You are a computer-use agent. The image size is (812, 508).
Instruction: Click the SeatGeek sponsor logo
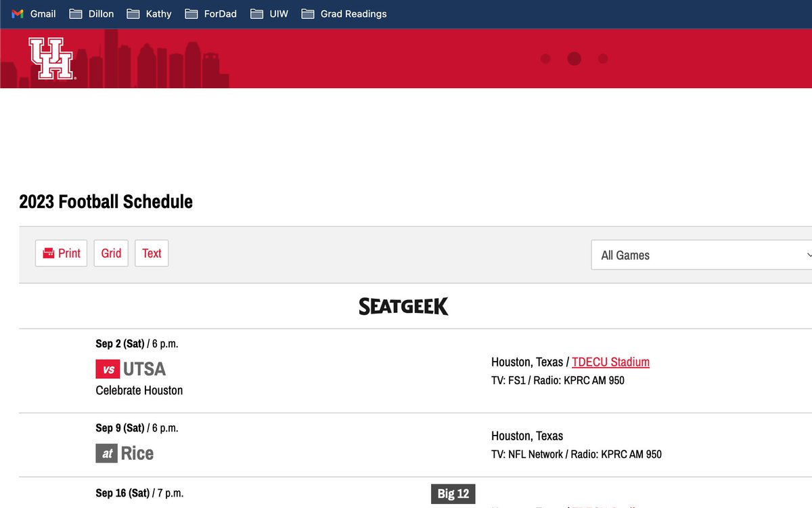tap(403, 307)
